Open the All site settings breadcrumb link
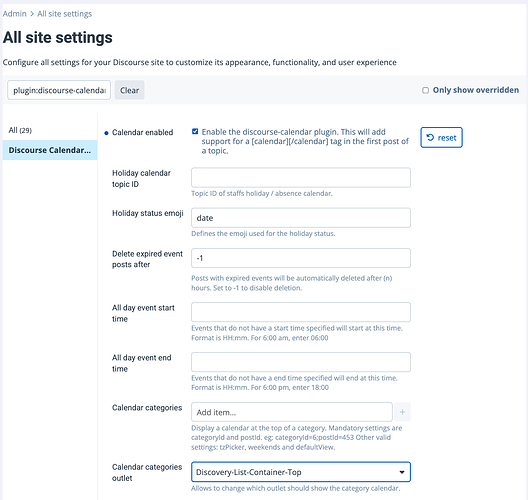528x500 pixels. [x=64, y=14]
